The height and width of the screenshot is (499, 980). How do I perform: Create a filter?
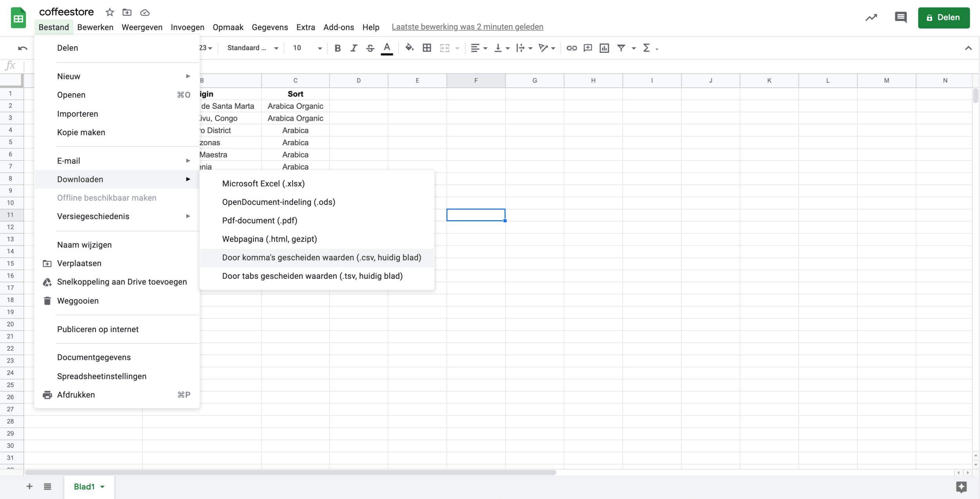[622, 48]
